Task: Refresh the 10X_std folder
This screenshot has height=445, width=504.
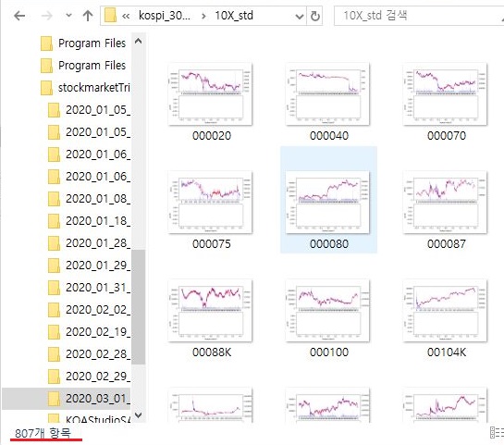Action: point(315,16)
